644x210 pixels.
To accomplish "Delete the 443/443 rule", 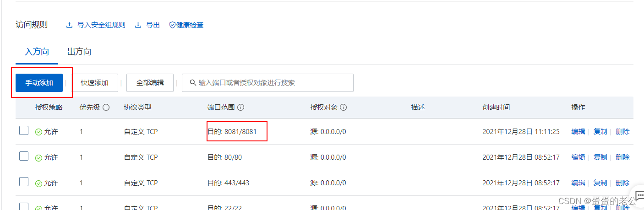I will (x=622, y=183).
